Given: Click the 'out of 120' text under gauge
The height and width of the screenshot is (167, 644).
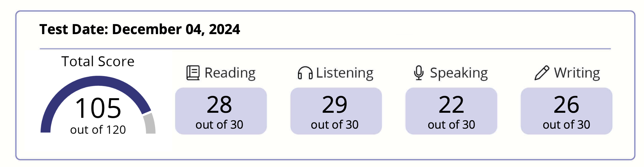Looking at the screenshot, I should [98, 130].
